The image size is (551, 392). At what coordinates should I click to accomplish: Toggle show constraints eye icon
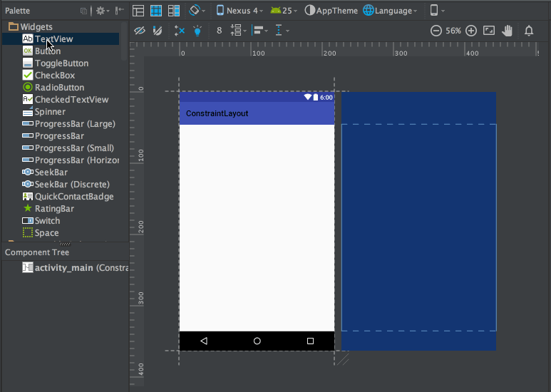click(140, 31)
